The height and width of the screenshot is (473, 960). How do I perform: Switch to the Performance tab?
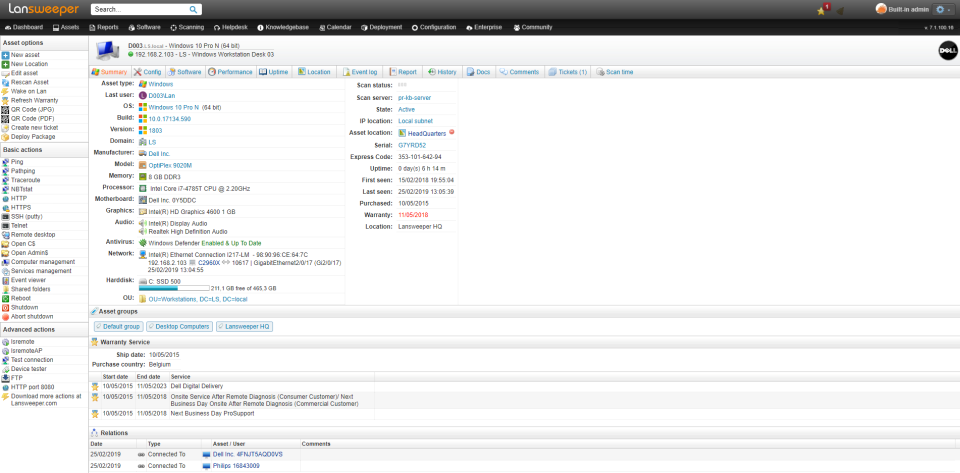[x=230, y=72]
